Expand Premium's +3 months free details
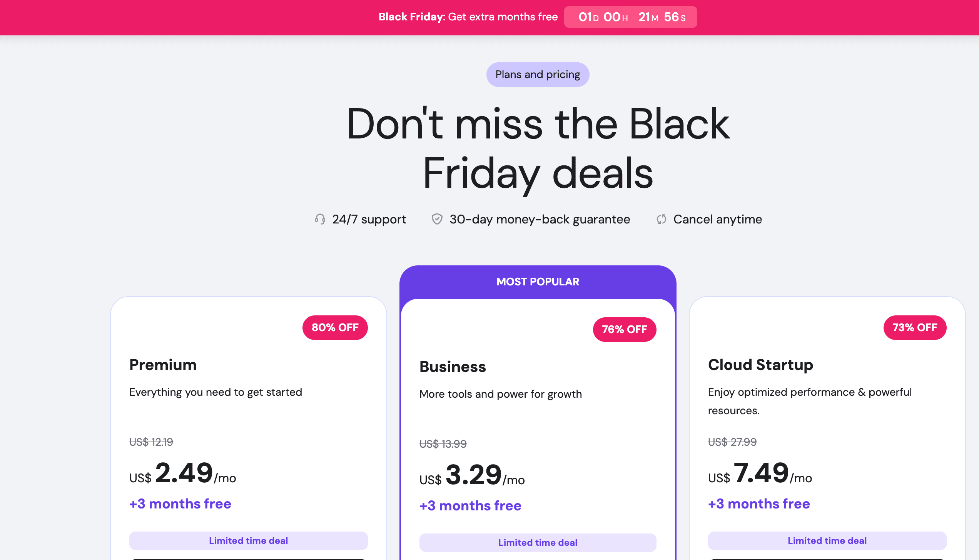 pos(180,503)
